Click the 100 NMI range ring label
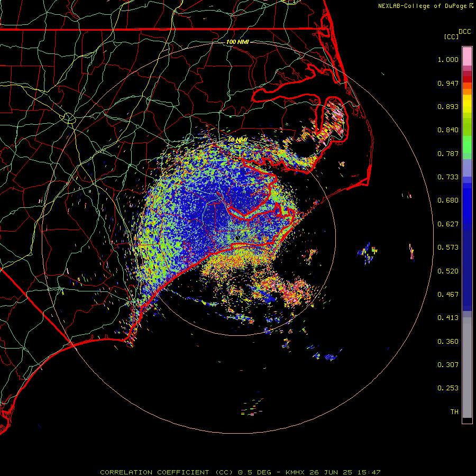476x476 pixels. (237, 42)
